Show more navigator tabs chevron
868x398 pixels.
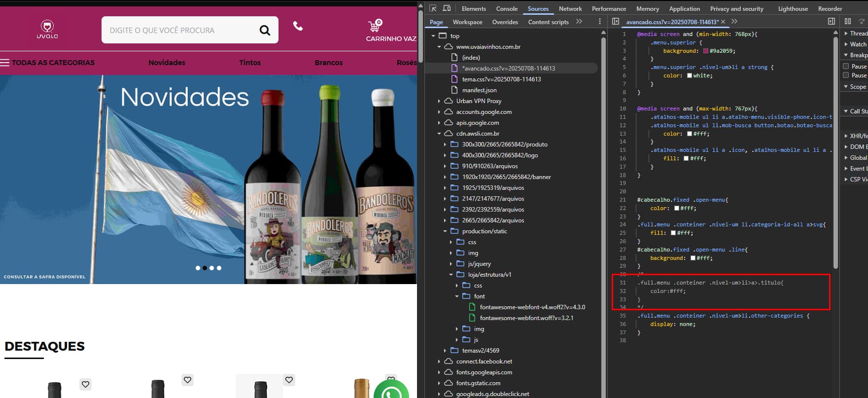click(579, 22)
